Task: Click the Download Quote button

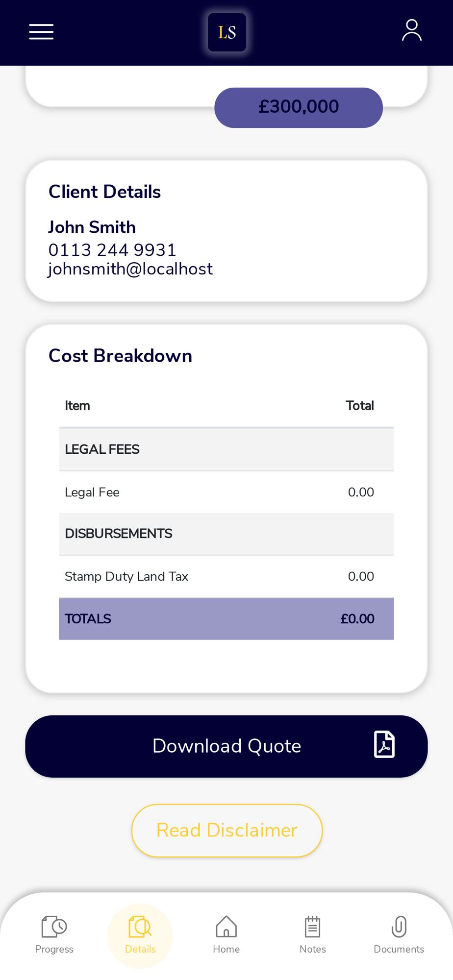Action: point(226,746)
